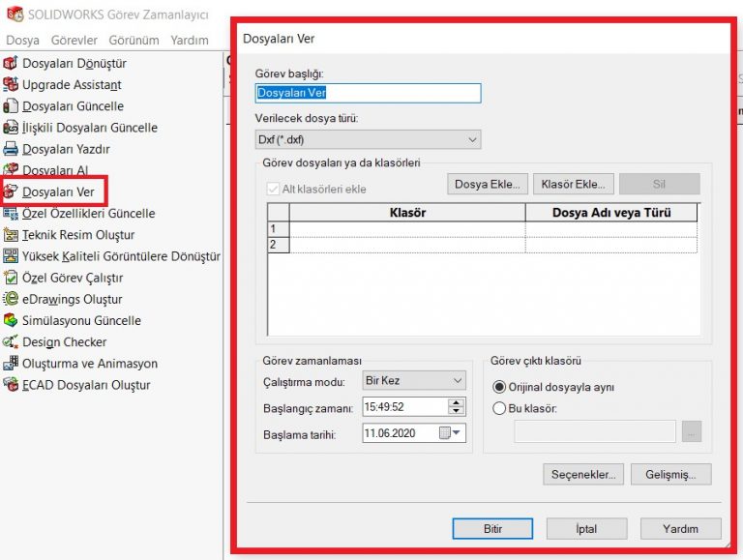743x560 pixels.
Task: Open the Görevler menu
Action: point(74,41)
